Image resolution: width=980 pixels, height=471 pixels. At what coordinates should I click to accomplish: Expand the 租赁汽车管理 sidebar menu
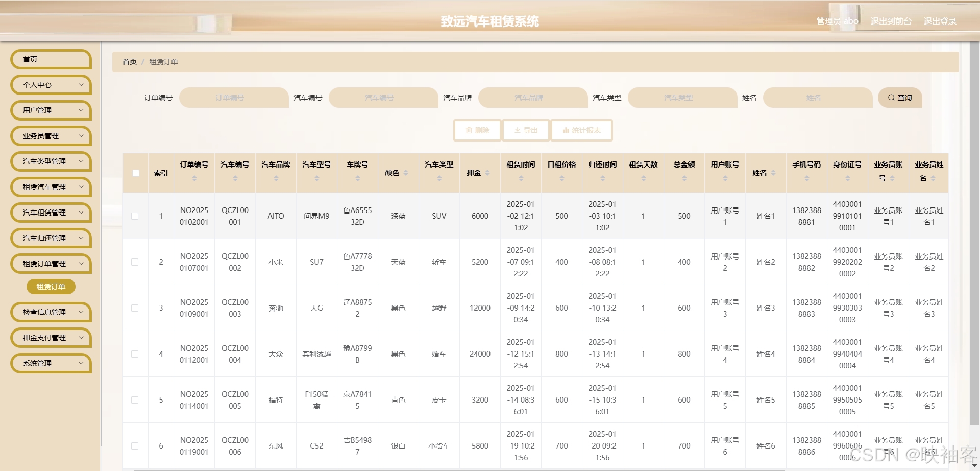(51, 187)
